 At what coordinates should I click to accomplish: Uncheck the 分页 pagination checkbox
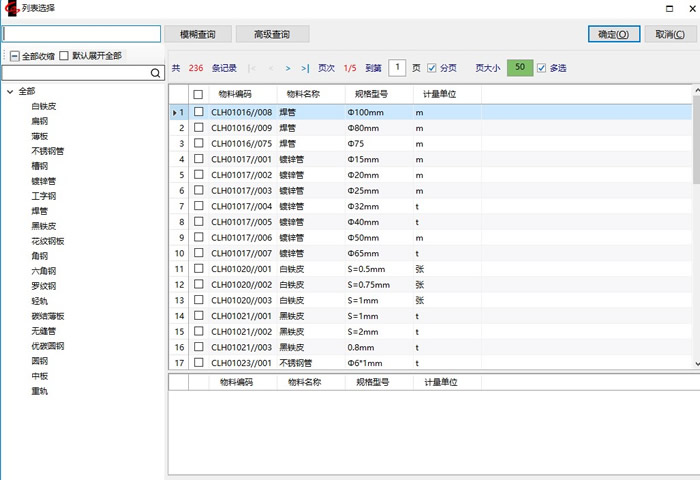point(432,69)
